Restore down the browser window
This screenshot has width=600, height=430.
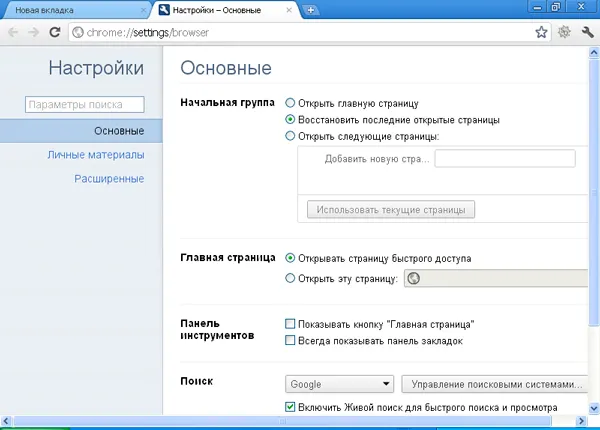coord(556,7)
